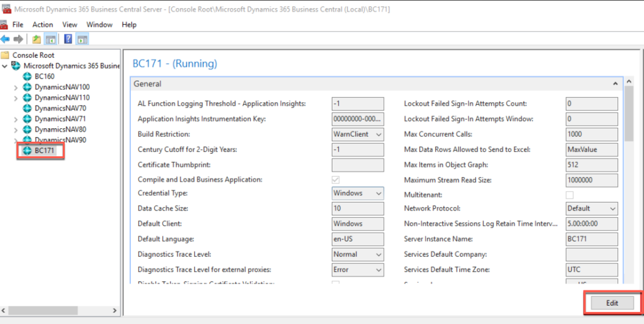Toggle the Multitenant checkbox
Image resolution: width=644 pixels, height=324 pixels.
coord(569,195)
